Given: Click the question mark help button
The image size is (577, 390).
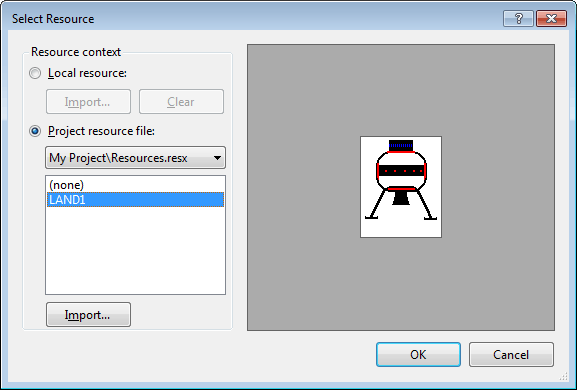Looking at the screenshot, I should [518, 19].
